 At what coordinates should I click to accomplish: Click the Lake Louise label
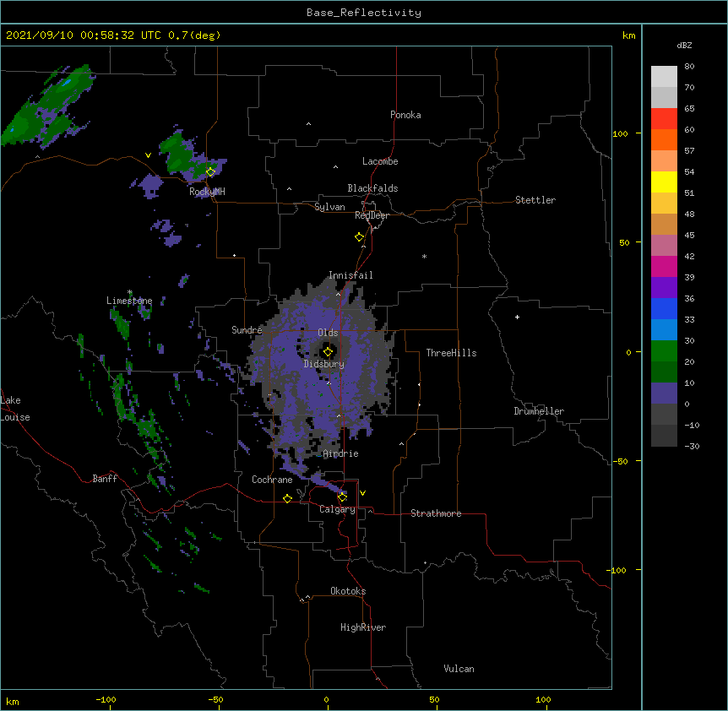pyautogui.click(x=15, y=409)
